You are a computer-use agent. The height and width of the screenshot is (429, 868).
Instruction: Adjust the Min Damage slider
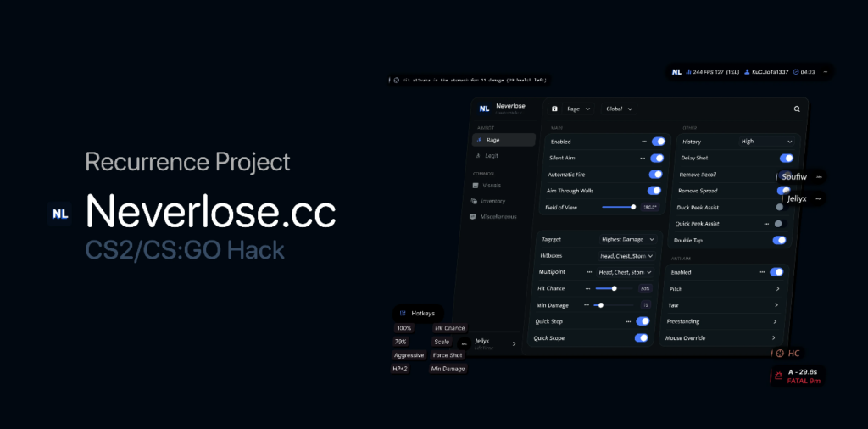[x=613, y=305]
